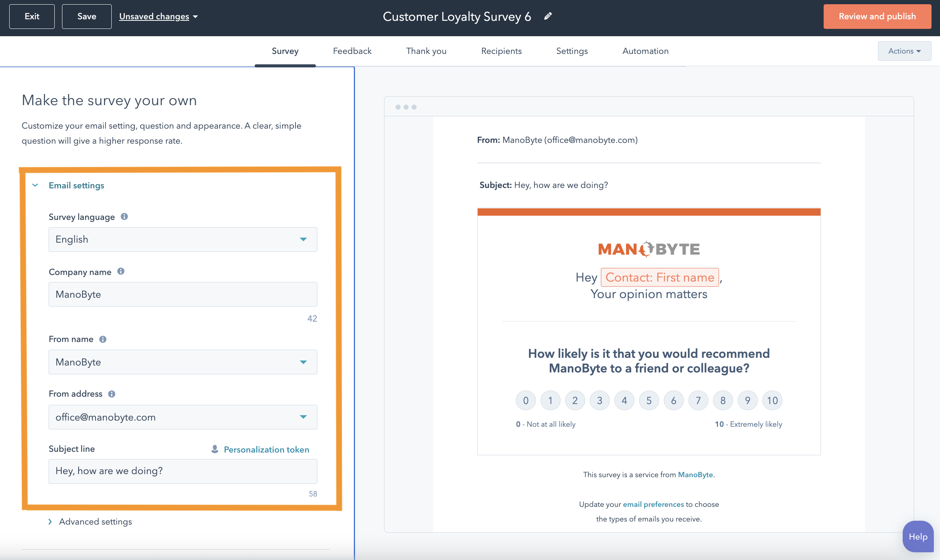This screenshot has height=560, width=940.
Task: Switch to the Thank you tab
Action: [x=426, y=51]
